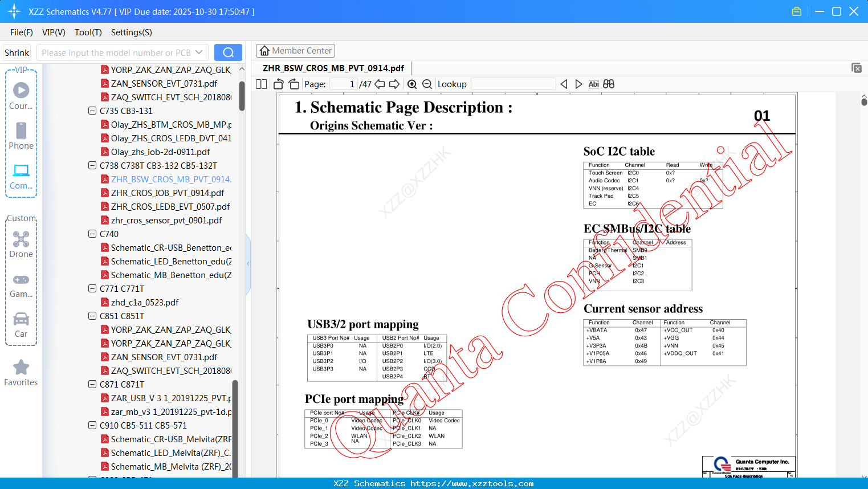
Task: Select the ZHR_BSW_CROS_MB_PVT_0914.pdf tab
Action: tap(333, 68)
